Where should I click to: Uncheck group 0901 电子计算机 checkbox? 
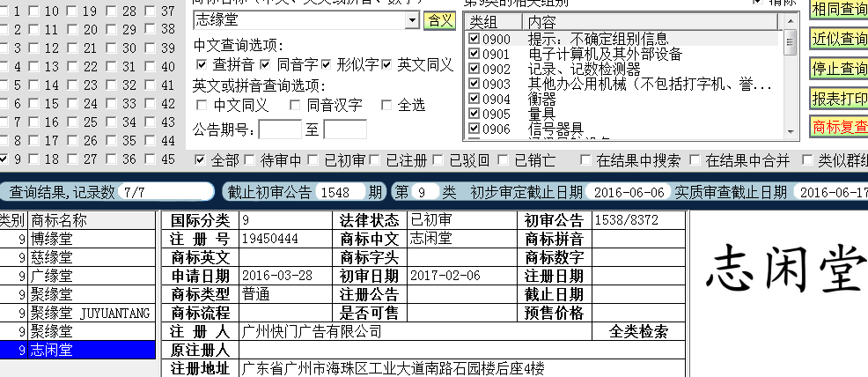click(474, 54)
